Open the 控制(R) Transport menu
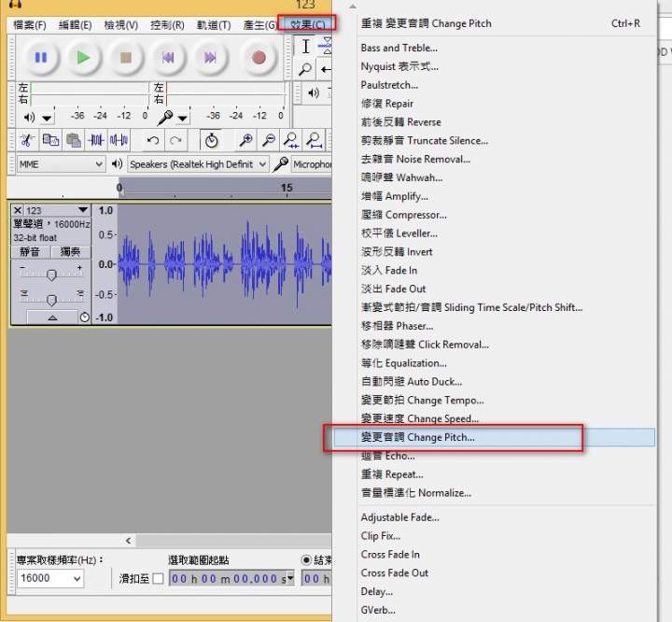 click(x=167, y=25)
